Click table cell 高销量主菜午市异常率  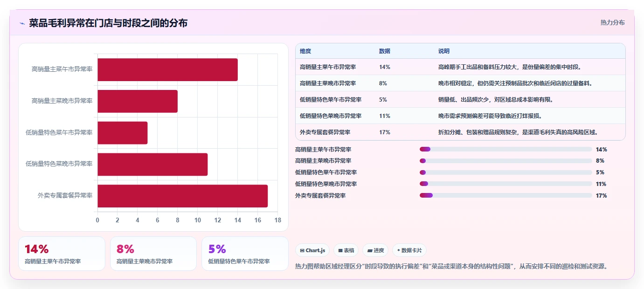(x=328, y=67)
